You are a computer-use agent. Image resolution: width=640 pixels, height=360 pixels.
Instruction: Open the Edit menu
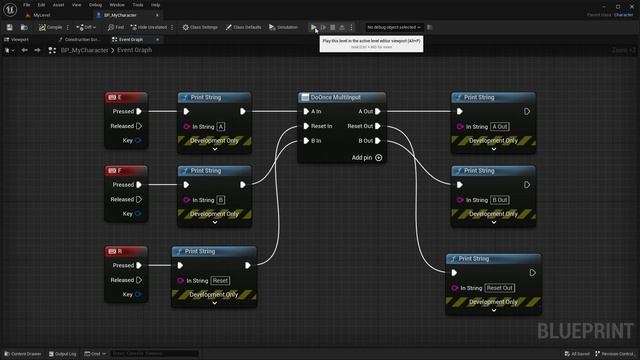pos(41,5)
